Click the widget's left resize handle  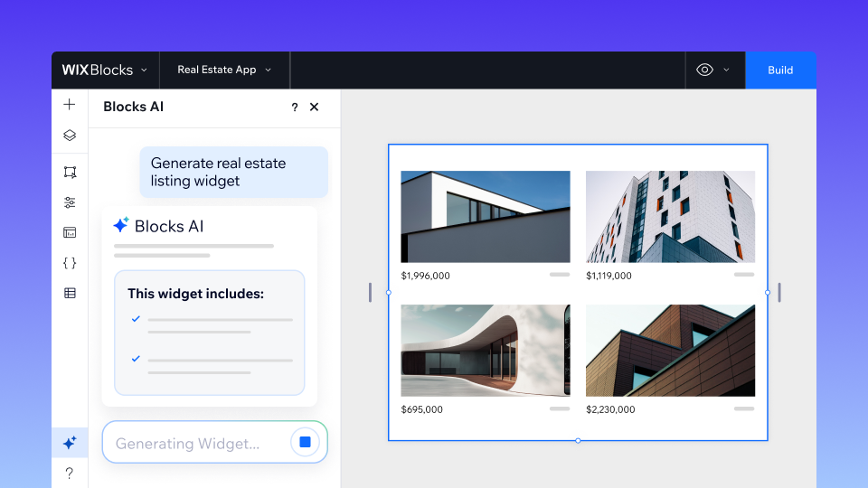(389, 292)
